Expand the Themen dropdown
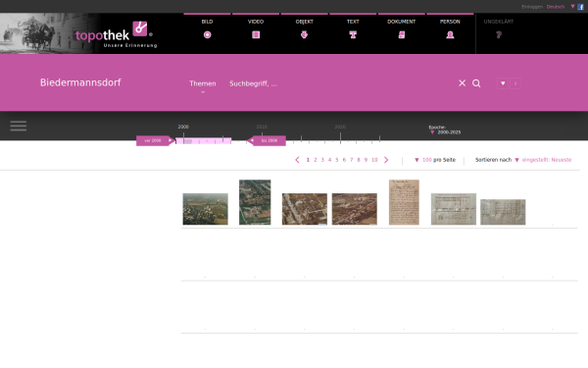This screenshot has height=368, width=588. click(x=203, y=85)
